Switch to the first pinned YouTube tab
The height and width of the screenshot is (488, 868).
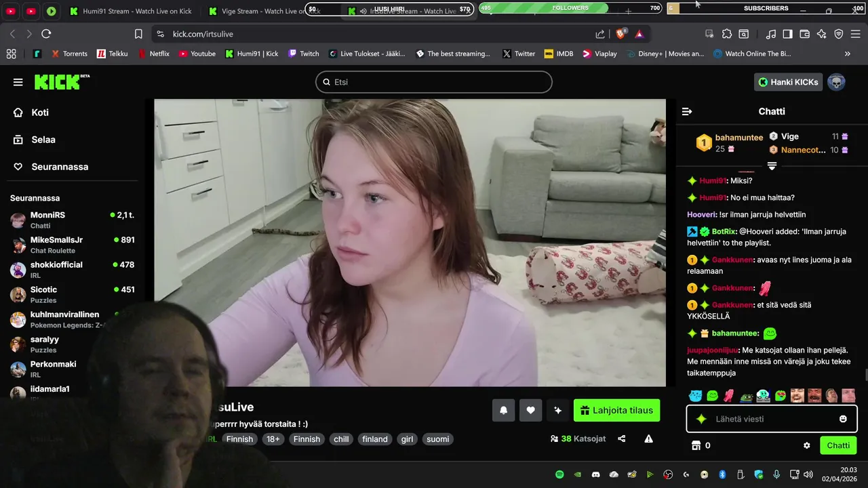coord(11,11)
